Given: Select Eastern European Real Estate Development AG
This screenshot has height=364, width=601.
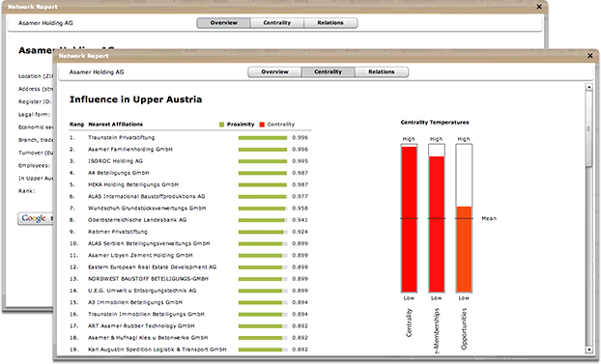Looking at the screenshot, I should click(189, 267).
